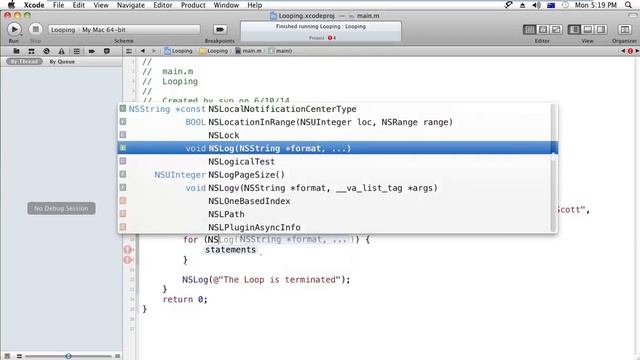
Task: Click the autocomplete list scrollbar
Action: pos(554,168)
